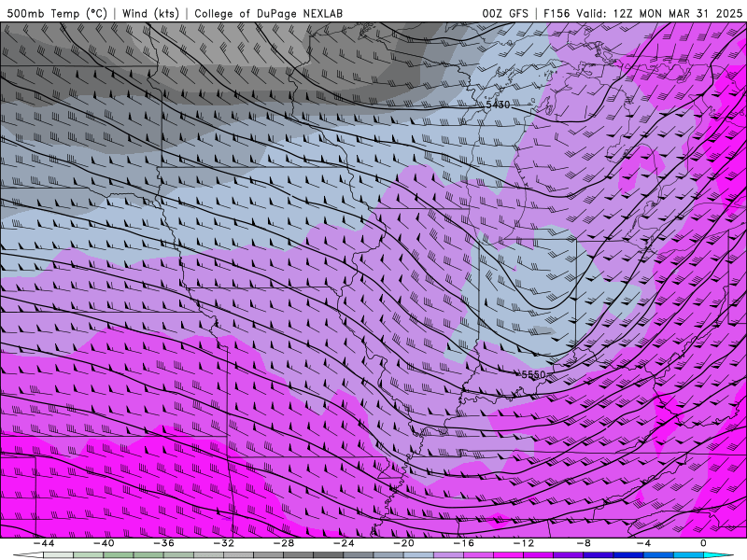Click the -12 colorbar tick label
Viewport: 747px width, 560px height.
(x=524, y=543)
